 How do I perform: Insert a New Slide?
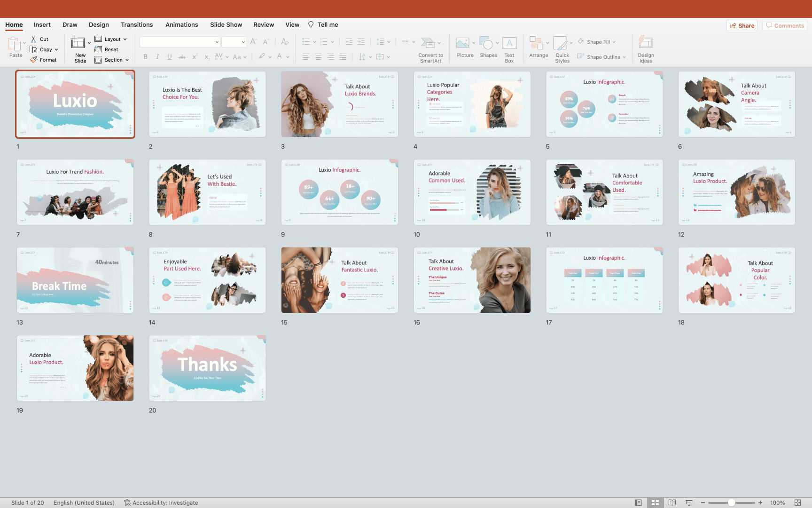click(x=78, y=44)
